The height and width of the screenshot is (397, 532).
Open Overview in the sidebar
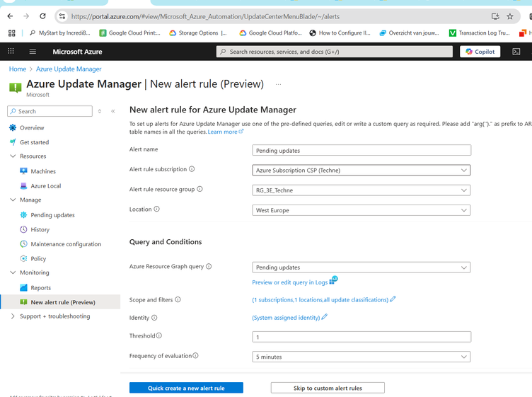(32, 127)
